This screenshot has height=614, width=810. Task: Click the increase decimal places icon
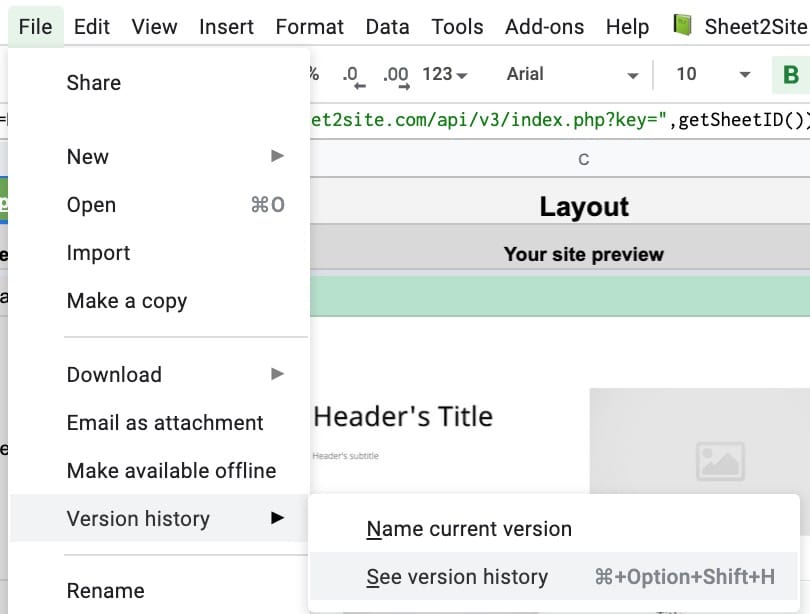coord(396,75)
